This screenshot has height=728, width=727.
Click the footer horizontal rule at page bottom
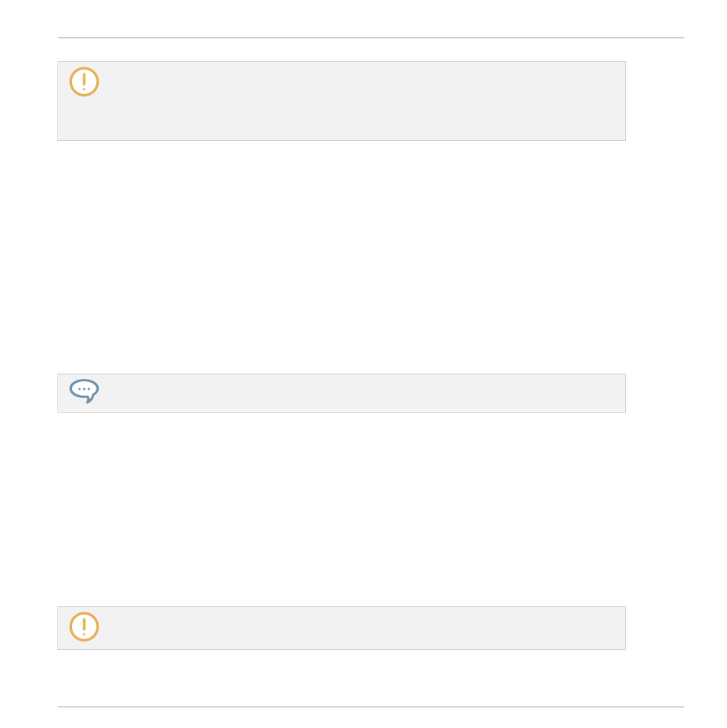371,707
